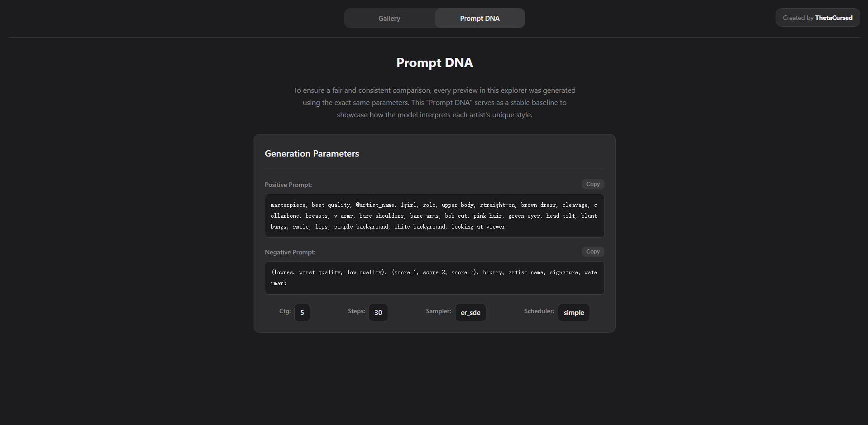
Task: Click the Prompt DNA description paragraph
Action: pyautogui.click(x=435, y=103)
